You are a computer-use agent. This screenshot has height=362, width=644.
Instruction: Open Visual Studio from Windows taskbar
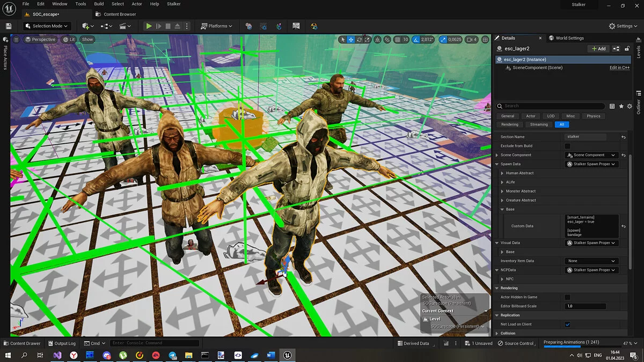pos(57,355)
